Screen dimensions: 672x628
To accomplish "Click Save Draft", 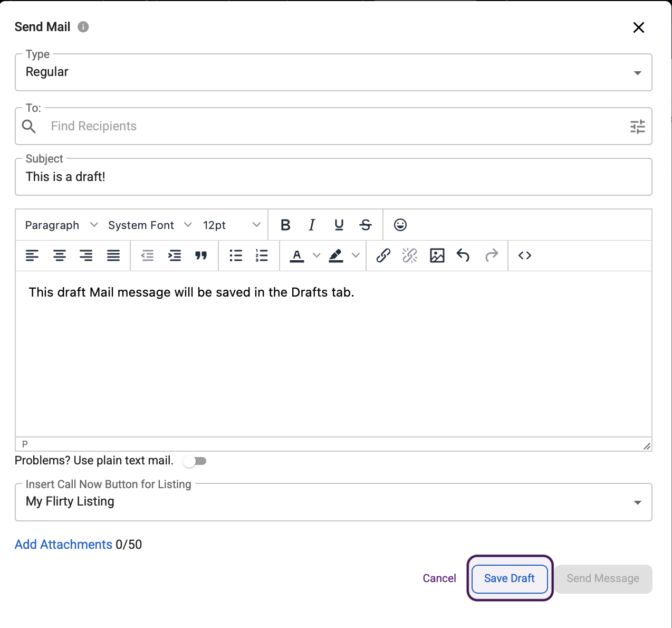I will point(510,579).
